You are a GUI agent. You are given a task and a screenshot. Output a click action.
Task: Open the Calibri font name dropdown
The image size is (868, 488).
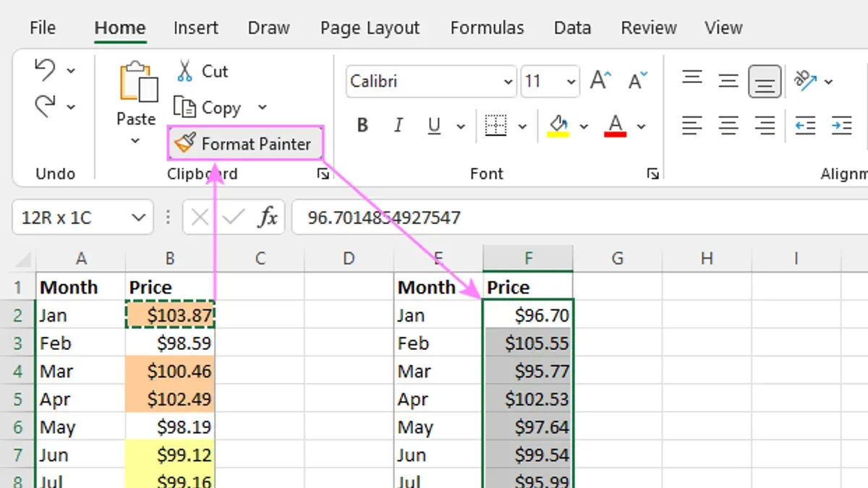click(x=509, y=82)
